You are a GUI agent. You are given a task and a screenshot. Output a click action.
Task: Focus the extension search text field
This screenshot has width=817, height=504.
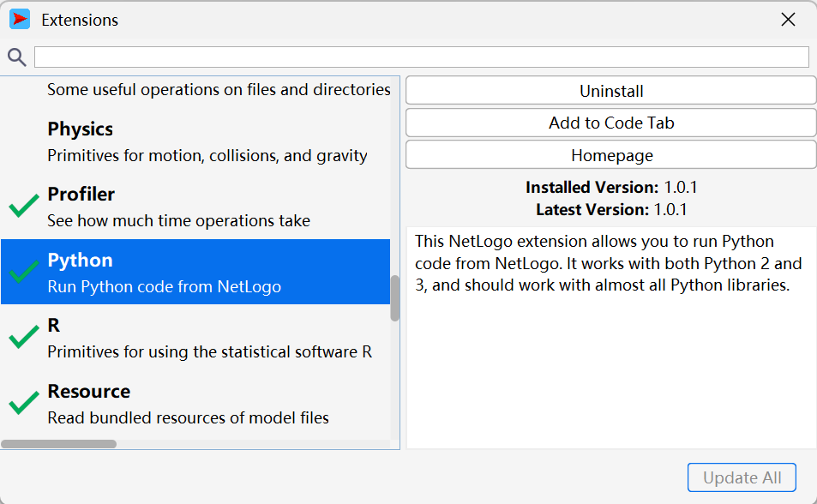point(421,57)
